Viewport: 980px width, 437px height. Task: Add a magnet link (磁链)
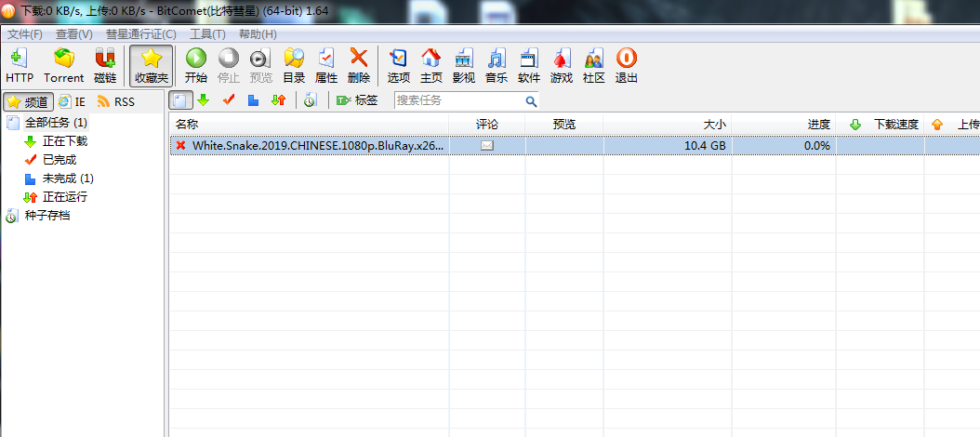point(105,66)
